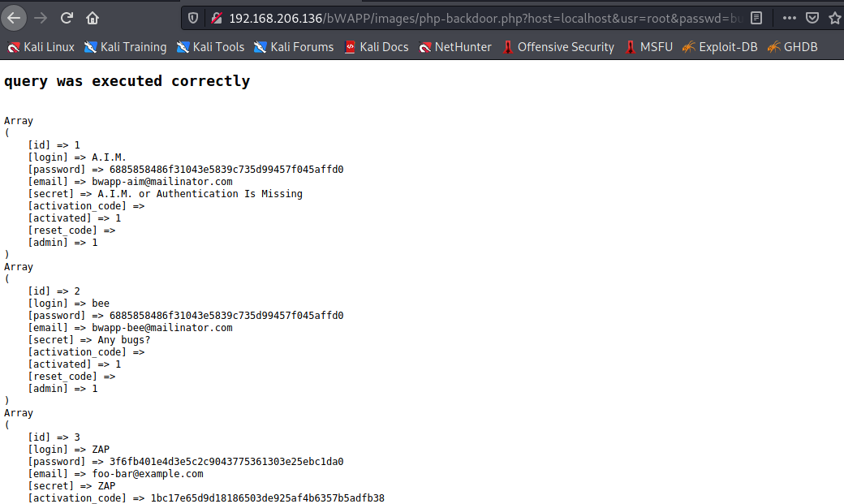Screen dimensions: 844x504
Task: Click activation code '1bc17e65d9d18186503de925af4b6357b5adfb38'
Action: [268, 498]
